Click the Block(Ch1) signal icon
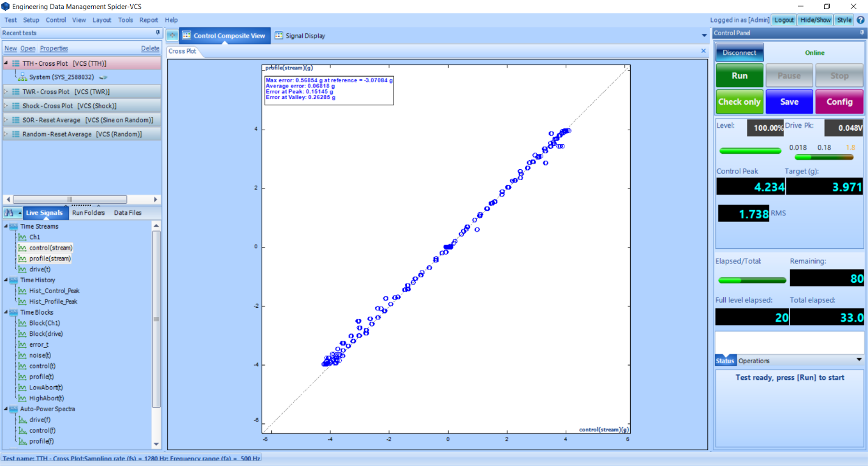868x466 pixels. [23, 323]
